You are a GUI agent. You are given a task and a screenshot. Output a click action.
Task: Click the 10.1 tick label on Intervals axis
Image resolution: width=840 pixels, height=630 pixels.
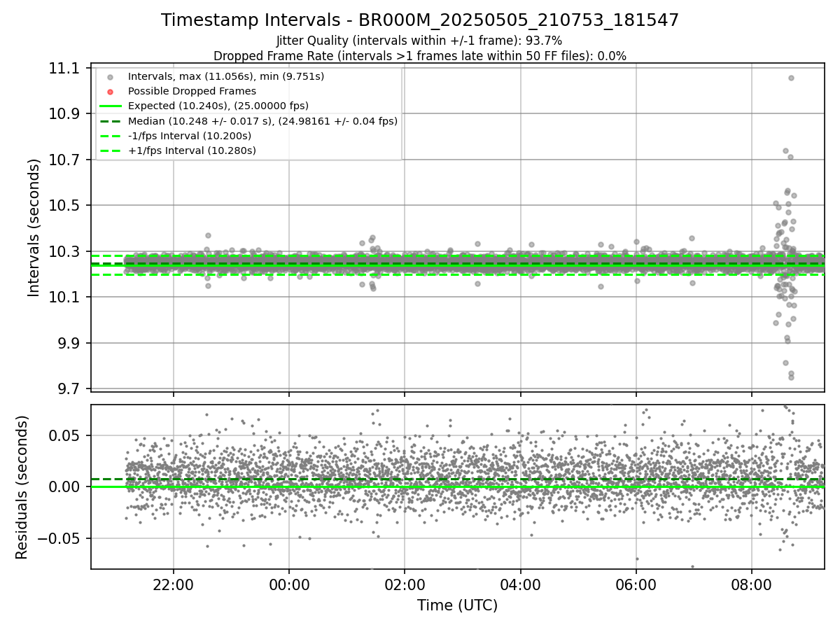click(x=64, y=297)
